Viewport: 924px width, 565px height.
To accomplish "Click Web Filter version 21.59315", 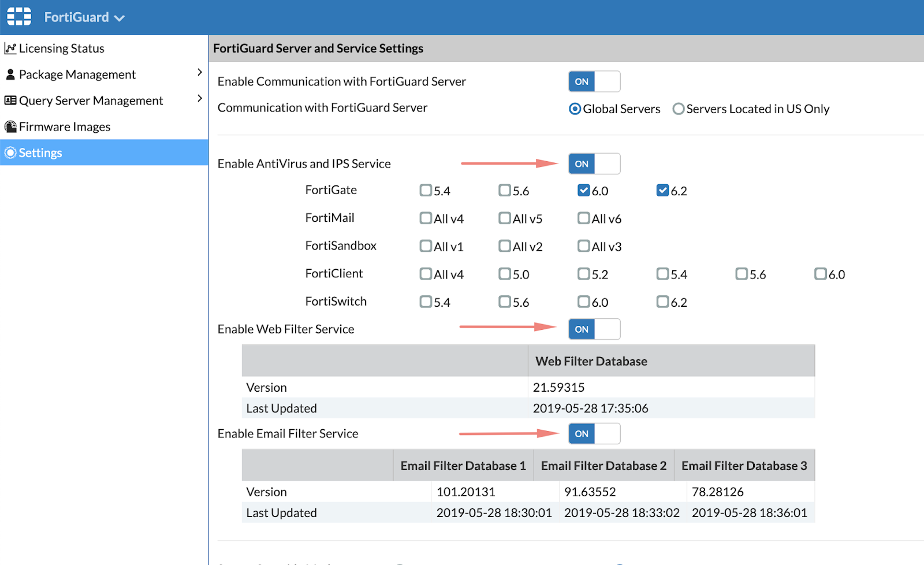I will click(x=559, y=387).
